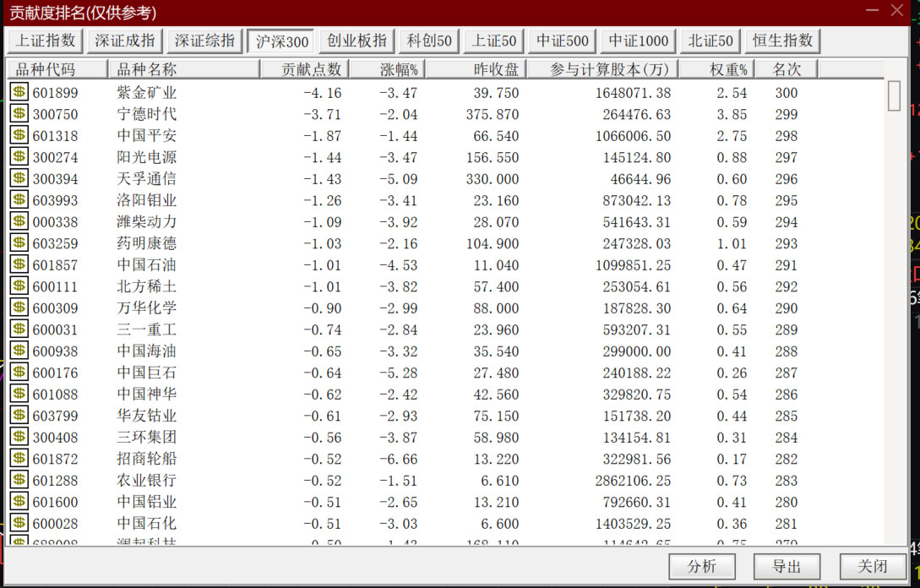Open the 创业板指 index tab
920x588 pixels.
click(357, 41)
